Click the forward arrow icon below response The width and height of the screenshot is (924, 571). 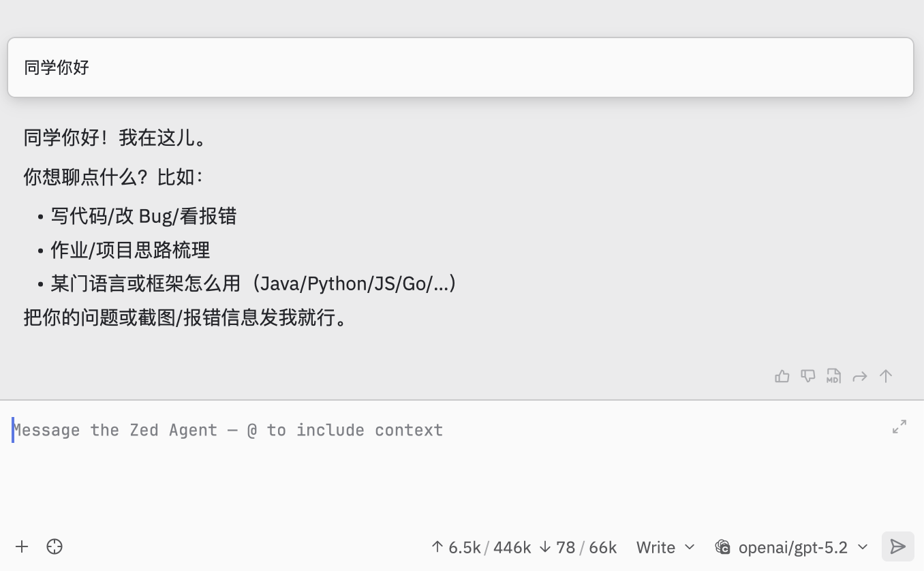click(859, 376)
